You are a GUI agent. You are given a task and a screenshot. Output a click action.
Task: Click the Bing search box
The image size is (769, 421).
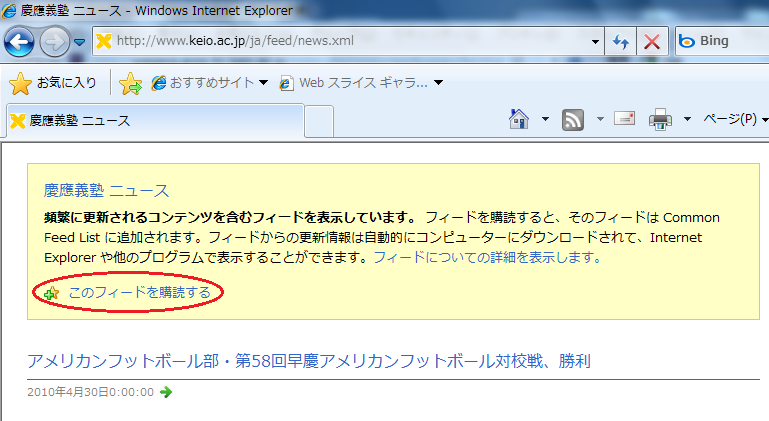tap(722, 41)
